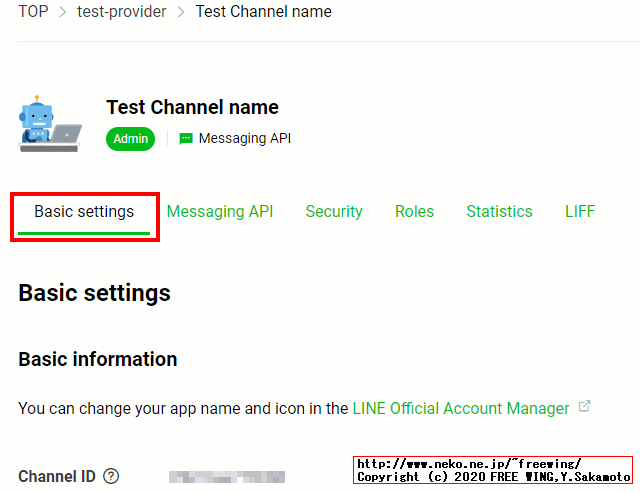
Task: Go to TOP in the breadcrumb
Action: point(33,12)
